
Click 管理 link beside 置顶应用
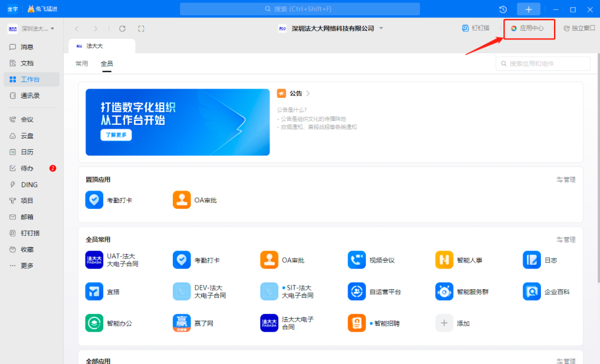click(566, 179)
